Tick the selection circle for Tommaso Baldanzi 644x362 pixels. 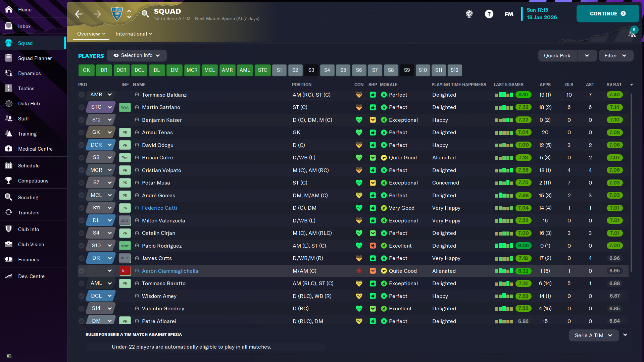pyautogui.click(x=82, y=95)
